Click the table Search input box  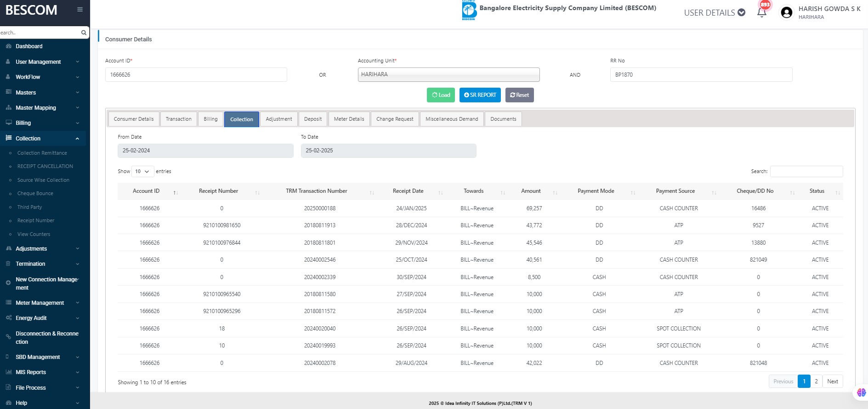point(806,171)
